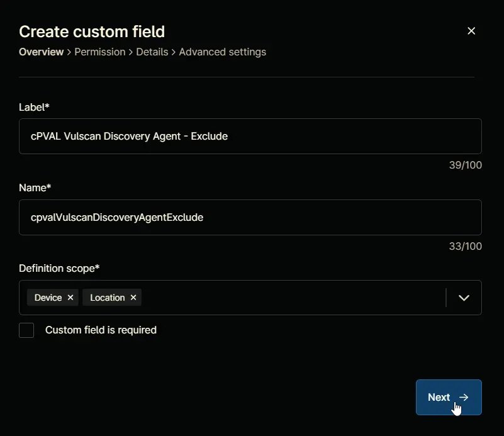Click the 39/100 character counter
The image size is (504, 436).
466,165
